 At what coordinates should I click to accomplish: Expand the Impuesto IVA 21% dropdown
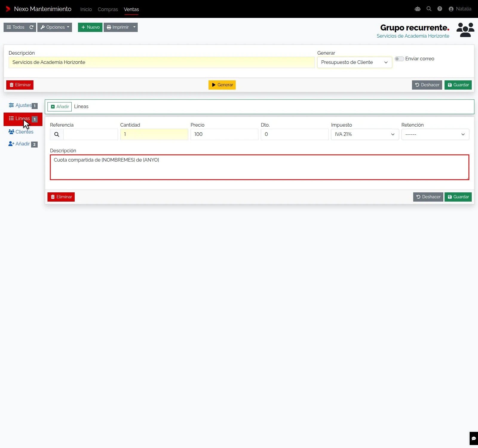click(x=365, y=134)
